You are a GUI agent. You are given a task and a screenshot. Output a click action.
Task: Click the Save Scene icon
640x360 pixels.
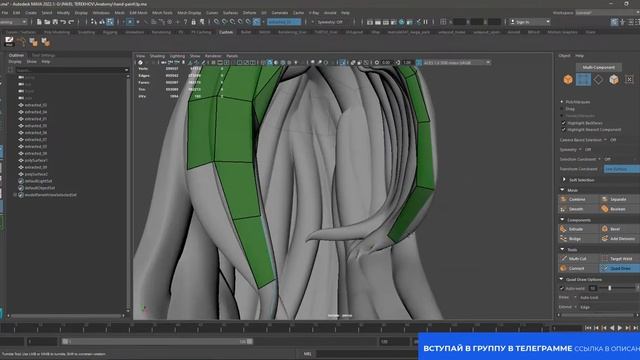[x=55, y=22]
